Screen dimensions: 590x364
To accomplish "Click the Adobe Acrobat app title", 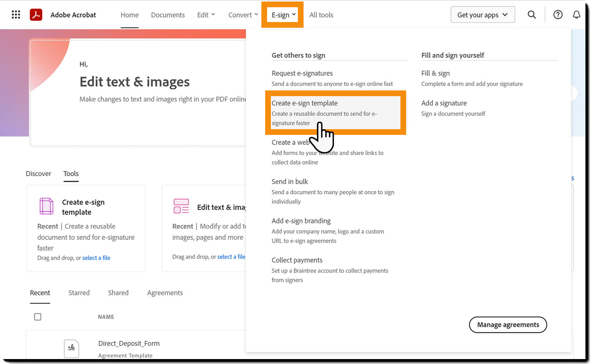I will pos(73,15).
